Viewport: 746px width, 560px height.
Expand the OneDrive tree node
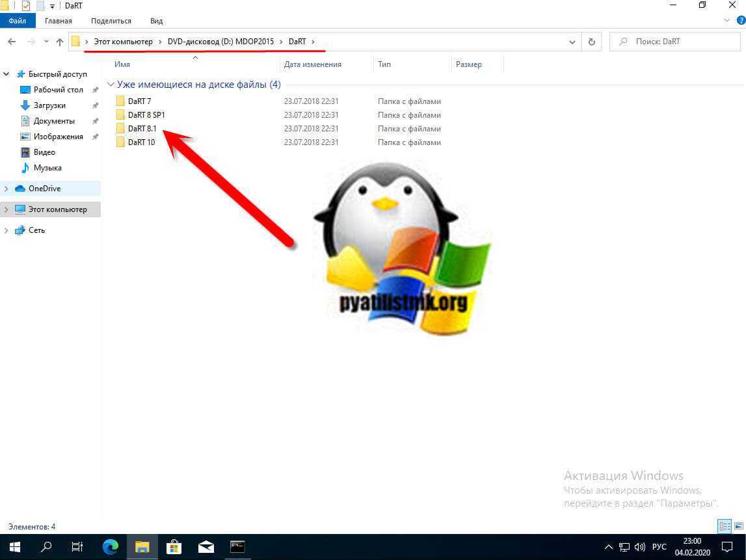[x=7, y=189]
